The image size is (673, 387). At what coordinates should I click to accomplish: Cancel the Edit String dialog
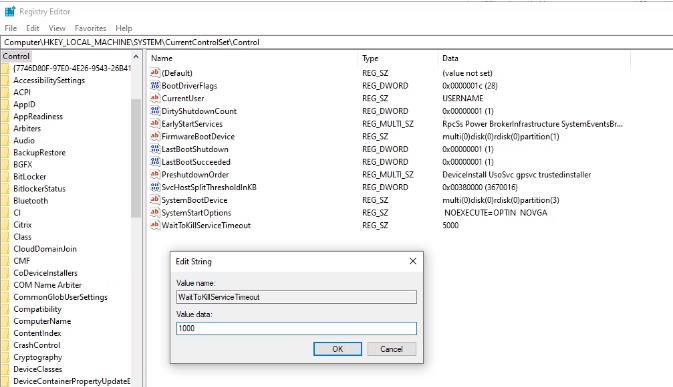(391, 349)
